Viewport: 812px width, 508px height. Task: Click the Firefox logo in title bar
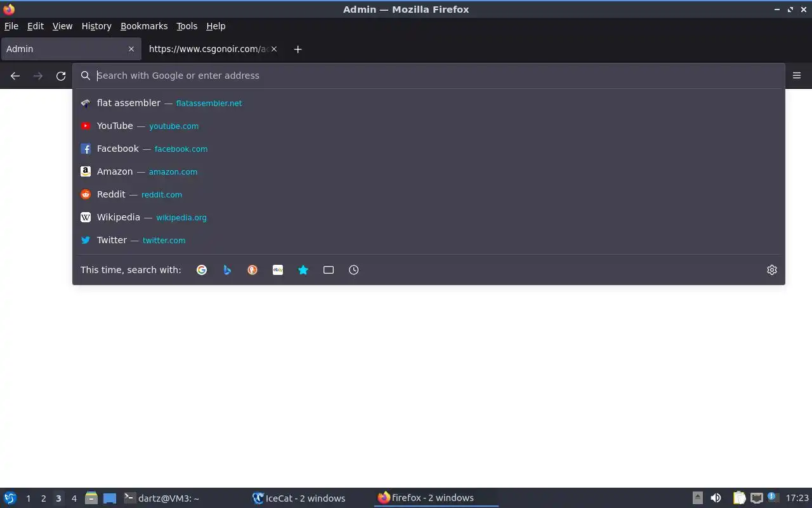tap(9, 10)
